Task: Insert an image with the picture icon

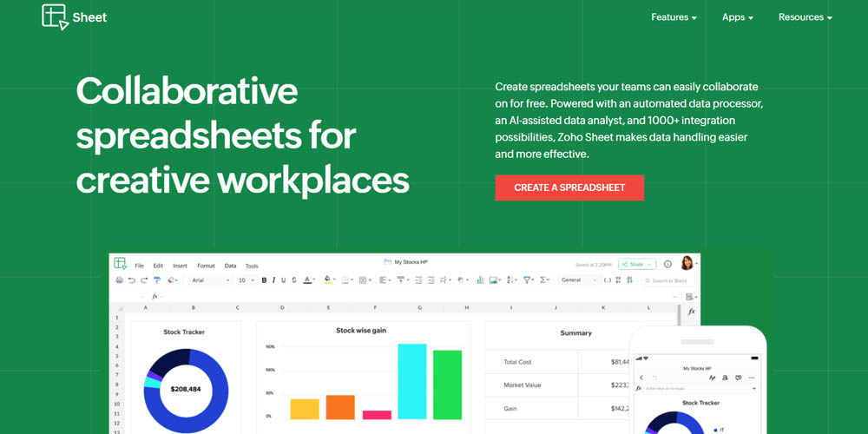Action: [495, 280]
